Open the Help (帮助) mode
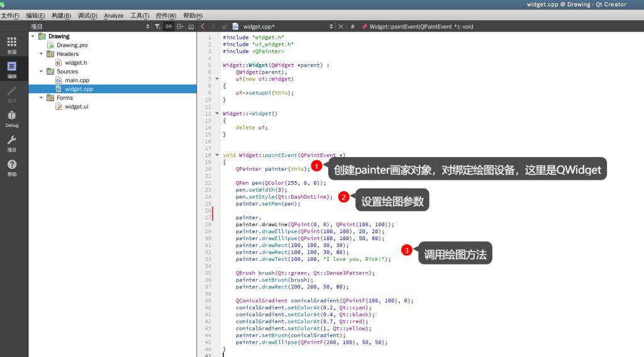 [x=11, y=167]
